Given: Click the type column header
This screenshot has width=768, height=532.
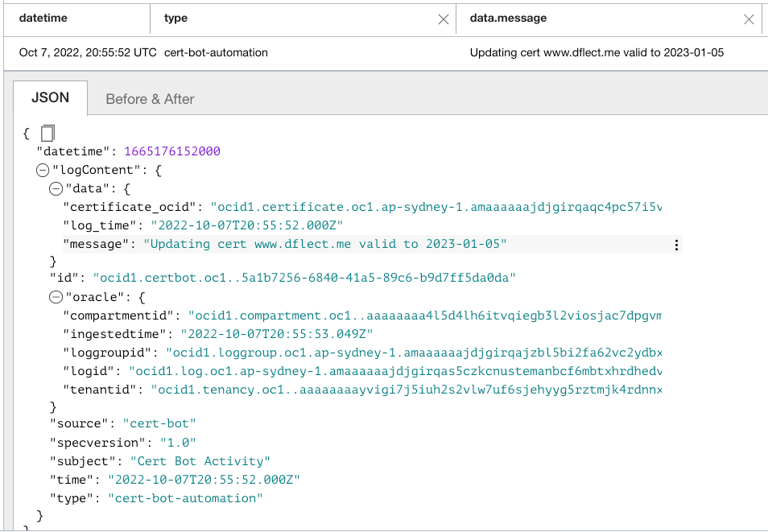Looking at the screenshot, I should coord(175,19).
